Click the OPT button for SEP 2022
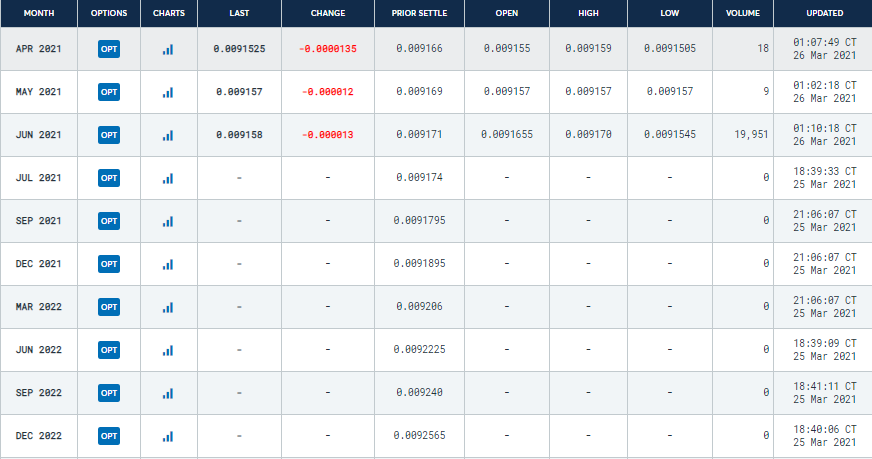The width and height of the screenshot is (872, 459). click(x=109, y=393)
